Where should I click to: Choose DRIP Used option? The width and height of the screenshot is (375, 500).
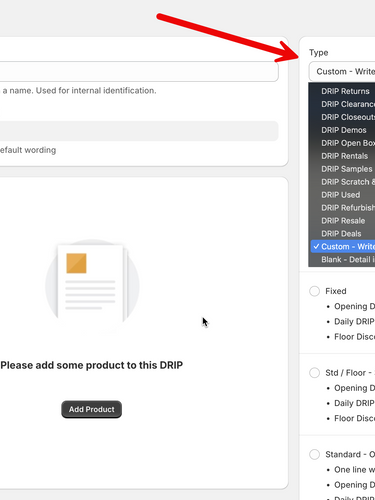(342, 195)
